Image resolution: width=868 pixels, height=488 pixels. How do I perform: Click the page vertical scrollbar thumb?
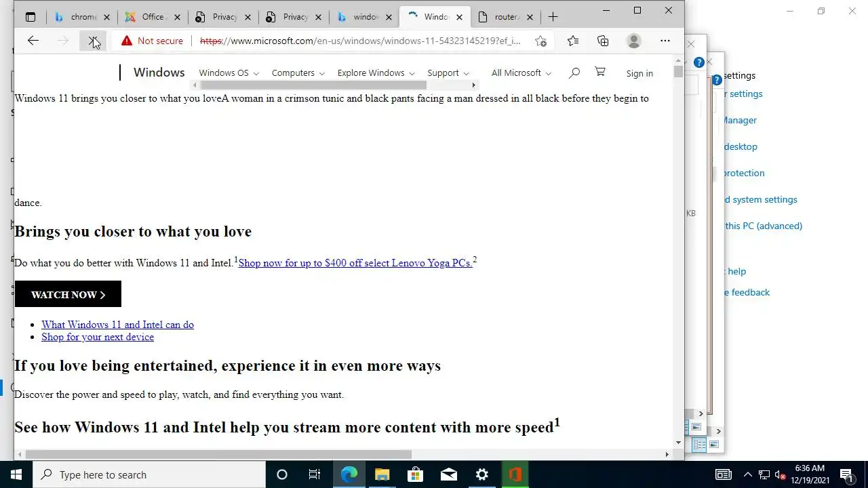(x=678, y=72)
